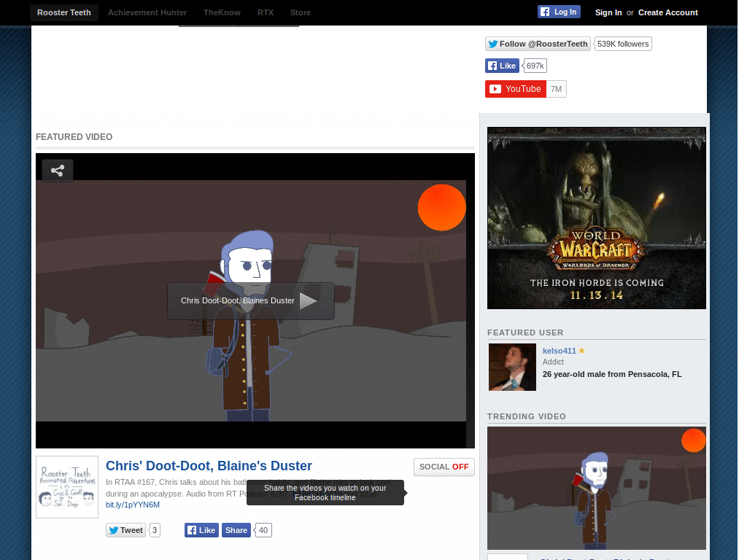
Task: View 539K followers count
Action: coord(623,44)
